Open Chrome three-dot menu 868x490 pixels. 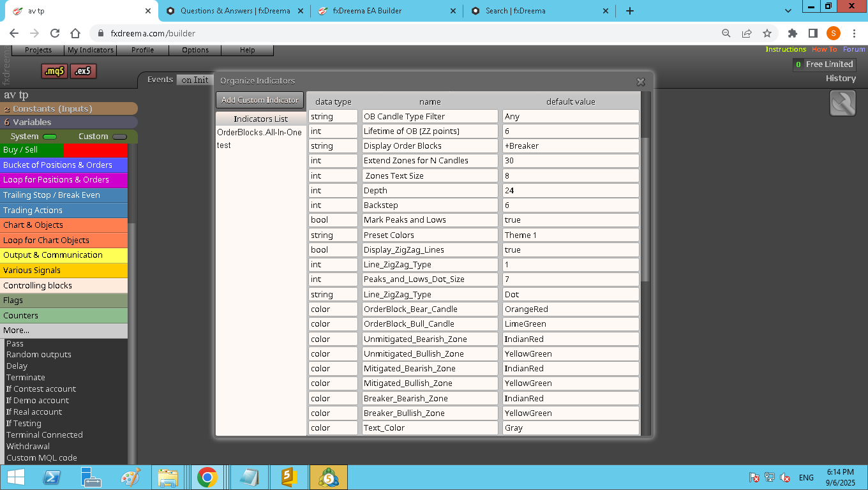pos(854,33)
